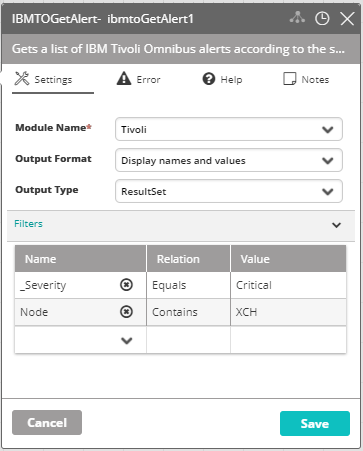Viewport: 363px width, 451px height.
Task: Remove the Node filter row
Action: 126,312
